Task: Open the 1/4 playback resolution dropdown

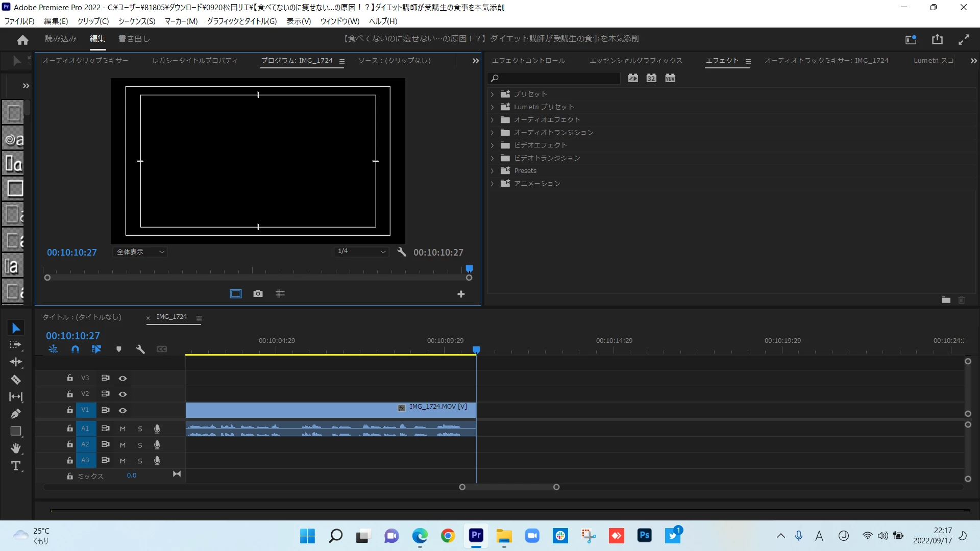Action: pos(361,252)
